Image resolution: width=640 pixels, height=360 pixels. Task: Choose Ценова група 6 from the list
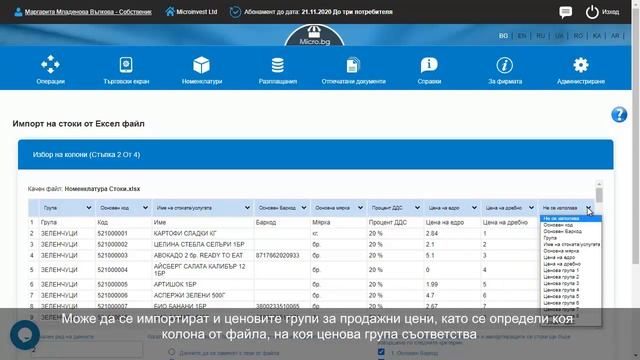(x=571, y=303)
